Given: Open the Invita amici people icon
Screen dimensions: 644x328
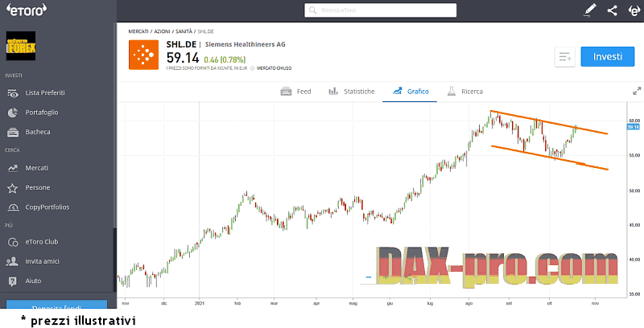Looking at the screenshot, I should [13, 261].
